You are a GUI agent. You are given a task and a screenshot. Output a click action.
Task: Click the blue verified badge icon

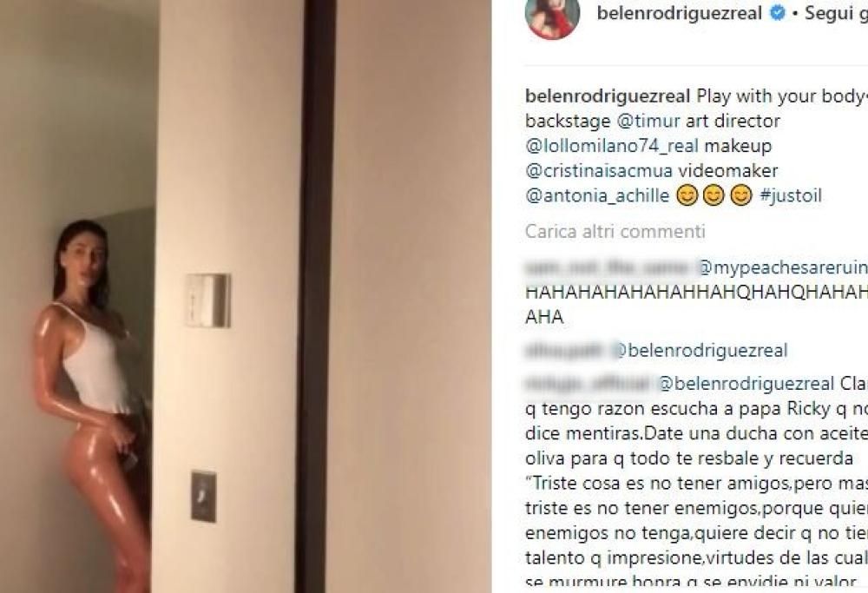778,13
